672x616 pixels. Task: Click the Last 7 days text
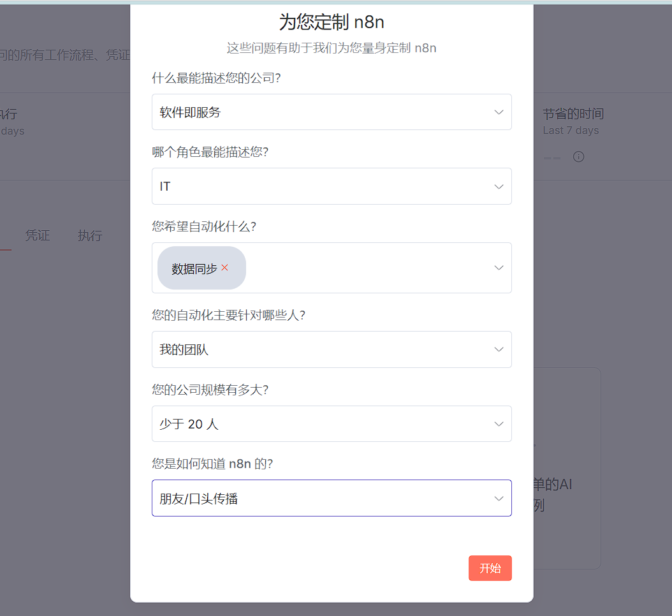(571, 131)
